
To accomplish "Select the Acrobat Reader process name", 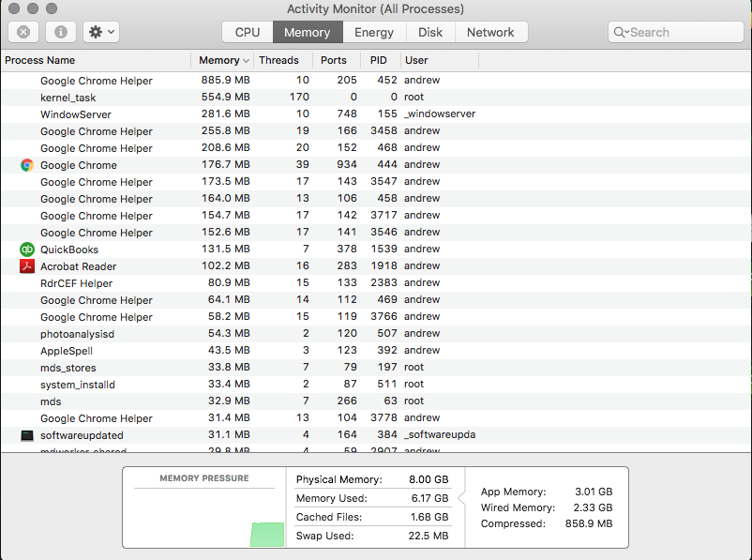I will point(78,266).
